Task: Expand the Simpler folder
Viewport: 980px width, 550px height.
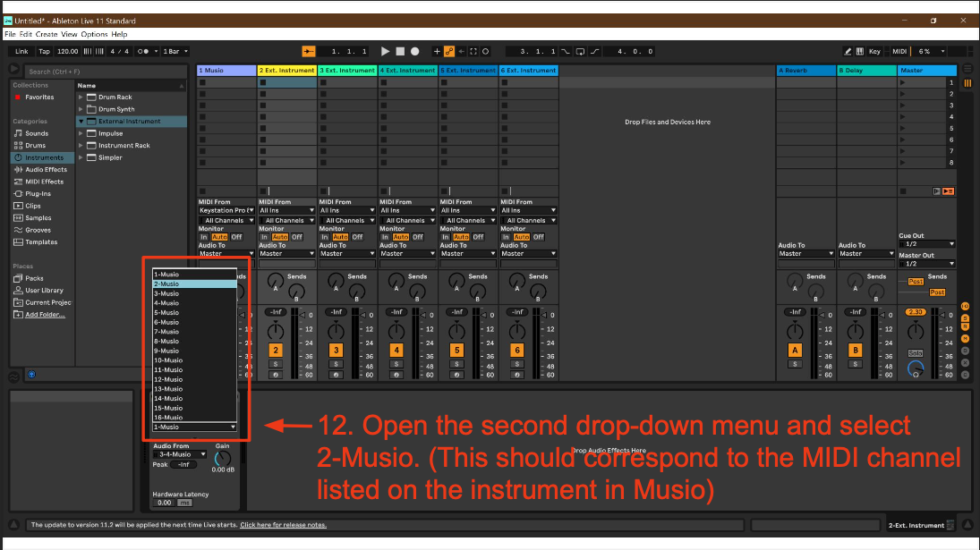Action: (x=81, y=157)
